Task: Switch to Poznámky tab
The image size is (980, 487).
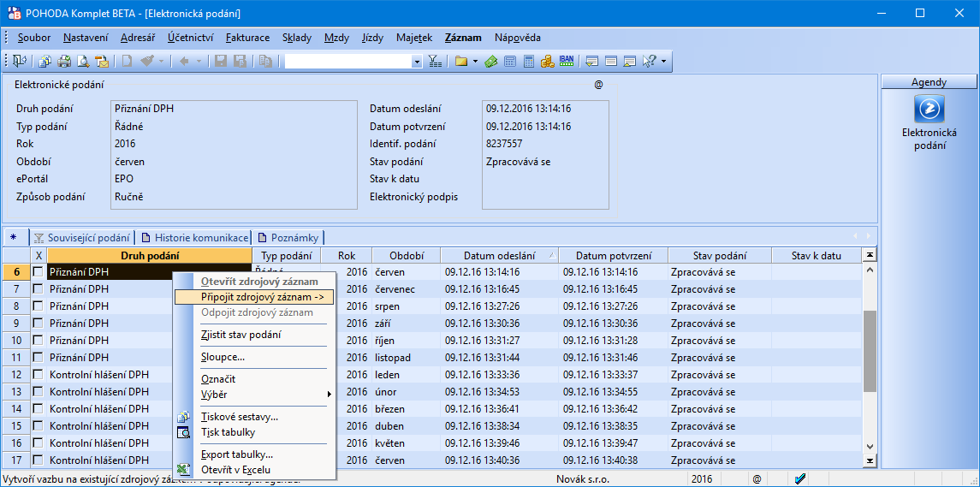Action: (x=288, y=238)
